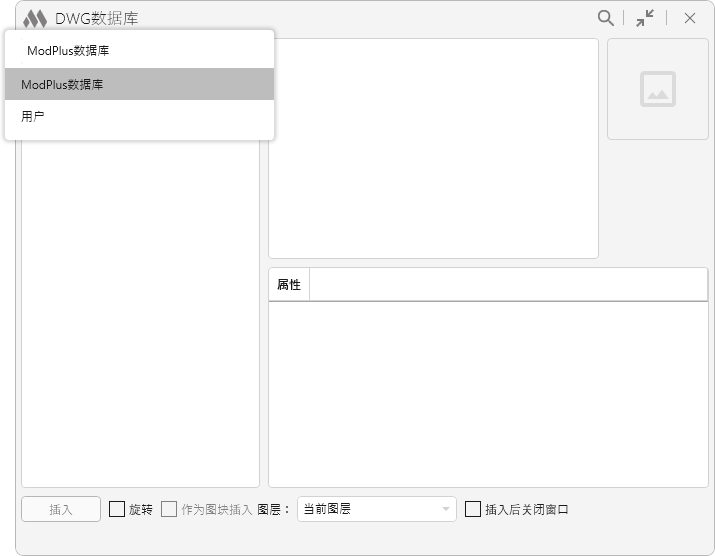Image resolution: width=715 pixels, height=556 pixels.
Task: Click the 属性 column header
Action: coord(289,285)
